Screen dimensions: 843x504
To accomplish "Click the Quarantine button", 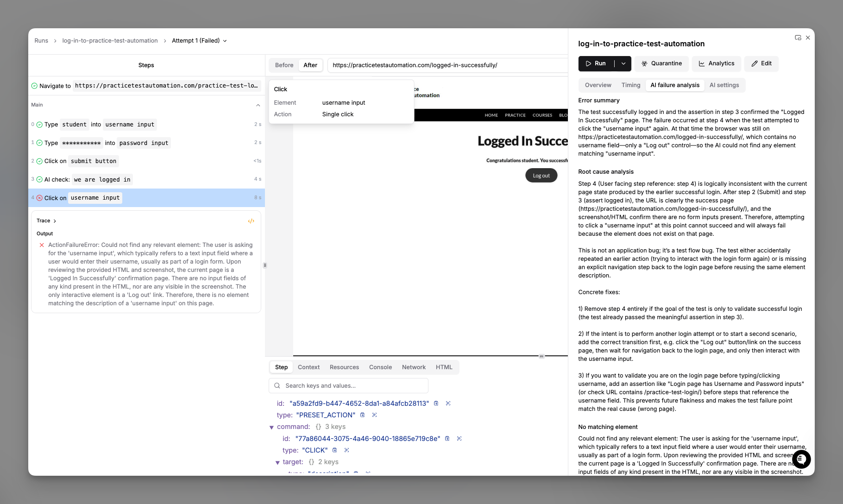I will pos(661,63).
